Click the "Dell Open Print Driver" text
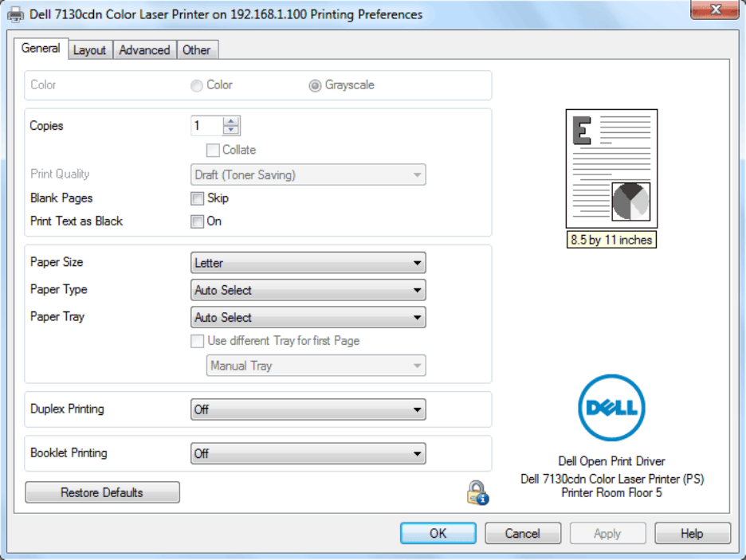 (x=611, y=461)
